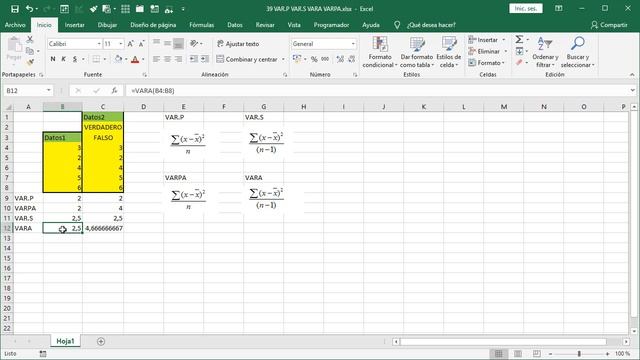Center text horizontally
The height and width of the screenshot is (360, 640).
[167, 59]
